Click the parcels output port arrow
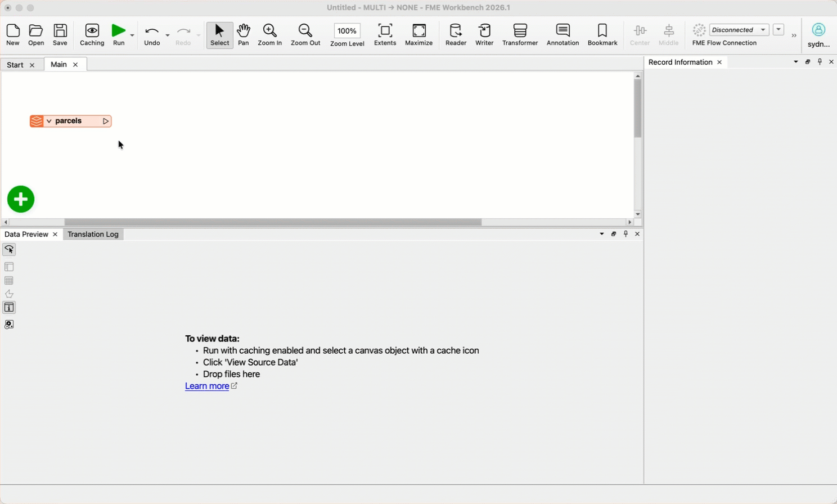 point(105,121)
